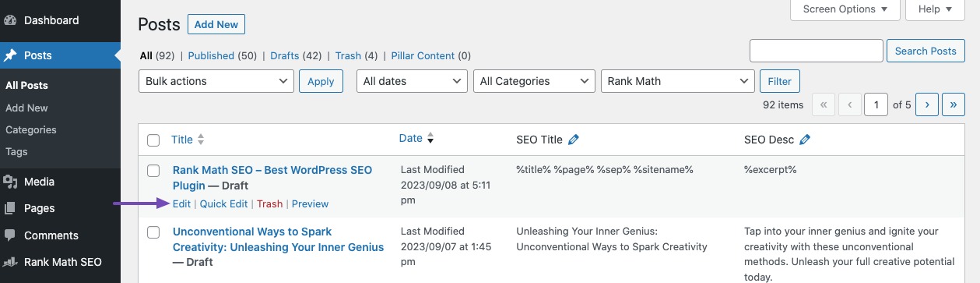The width and height of the screenshot is (980, 283).
Task: Open the All Categories dropdown
Action: pos(534,81)
